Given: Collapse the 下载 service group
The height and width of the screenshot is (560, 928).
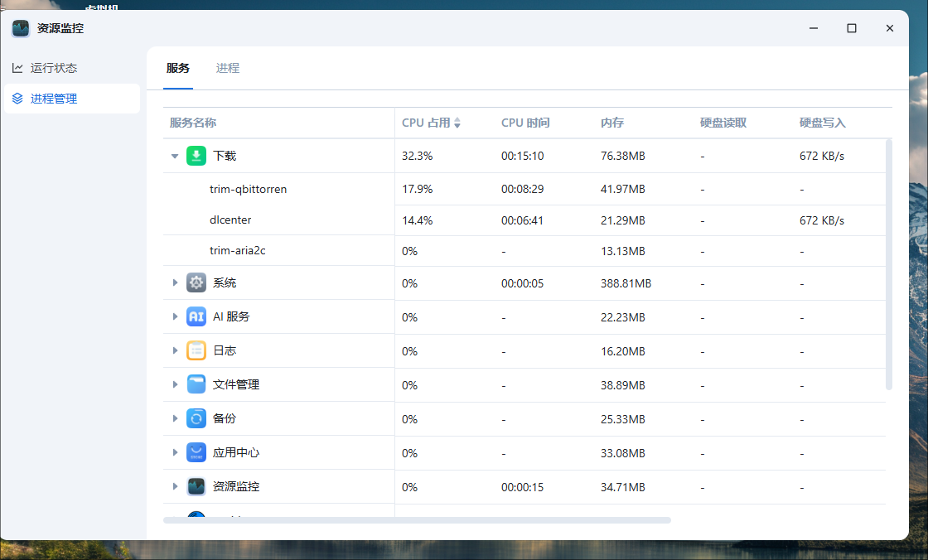Looking at the screenshot, I should tap(175, 157).
